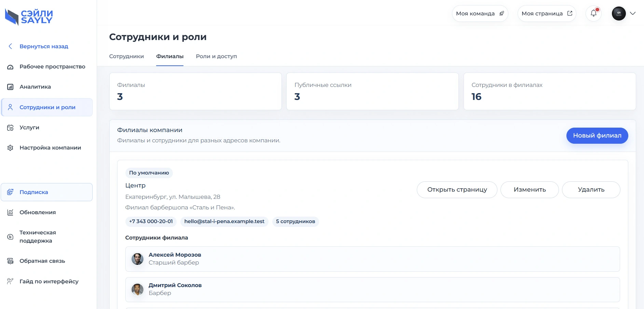Click the Обратная связь icon
The height and width of the screenshot is (309, 644).
pyautogui.click(x=10, y=261)
